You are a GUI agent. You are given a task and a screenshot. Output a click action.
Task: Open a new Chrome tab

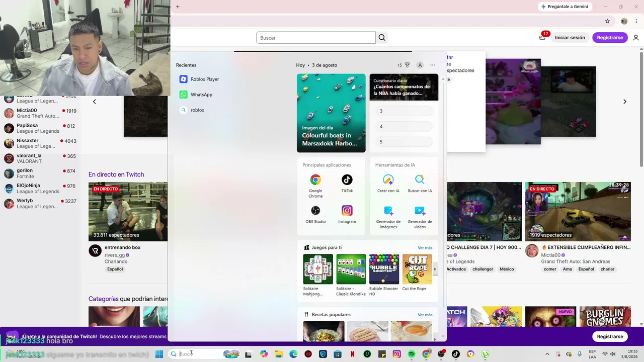(178, 7)
